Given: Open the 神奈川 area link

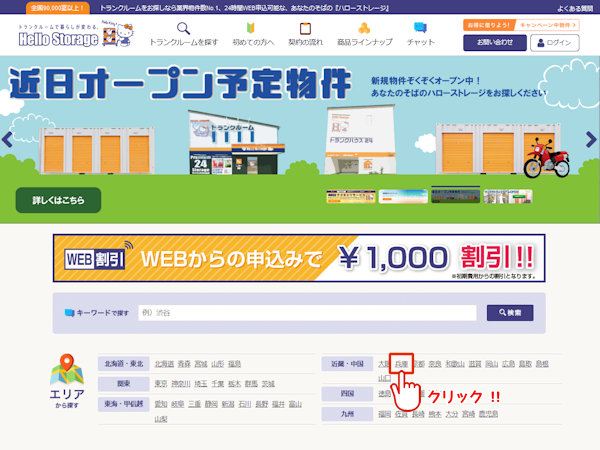Looking at the screenshot, I should click(x=181, y=384).
